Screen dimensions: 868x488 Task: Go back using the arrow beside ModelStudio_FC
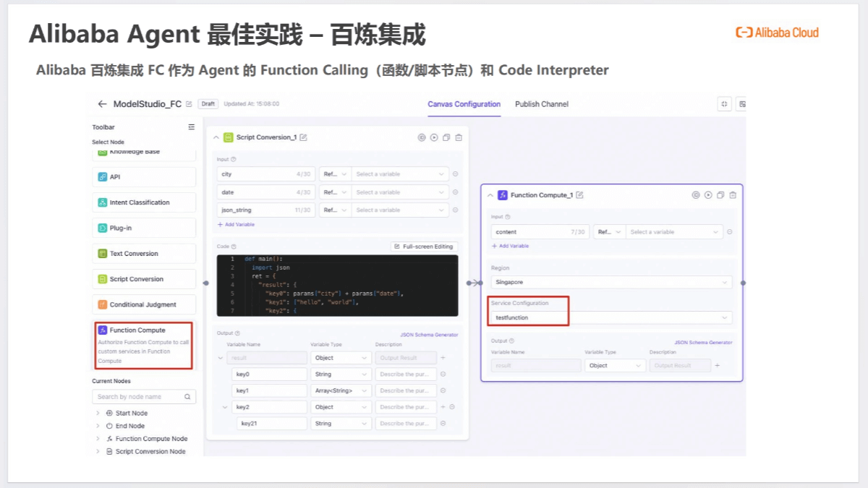pos(102,104)
